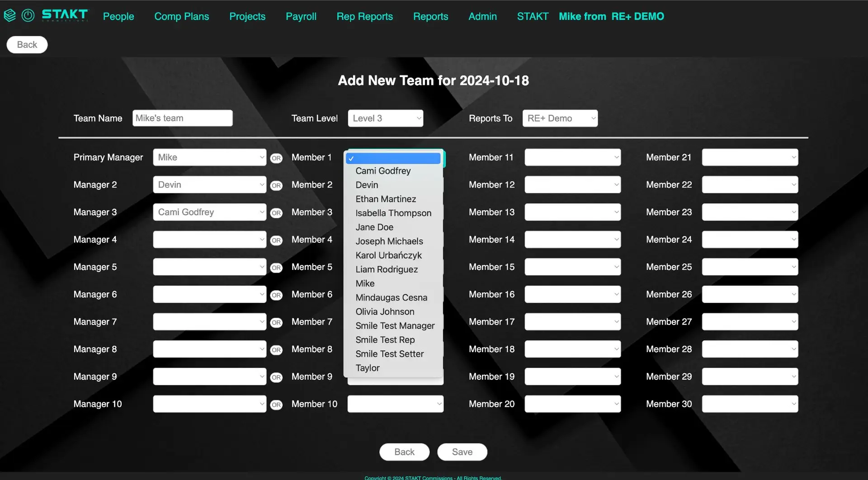Open the Manager 4 dropdown
Screen dimensions: 868x480
210,240
